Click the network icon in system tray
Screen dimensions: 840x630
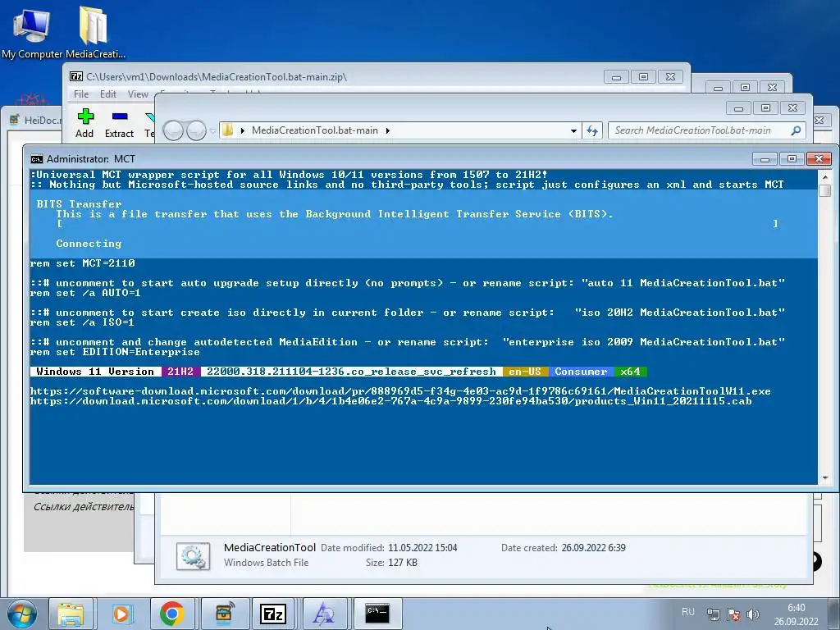coord(713,614)
